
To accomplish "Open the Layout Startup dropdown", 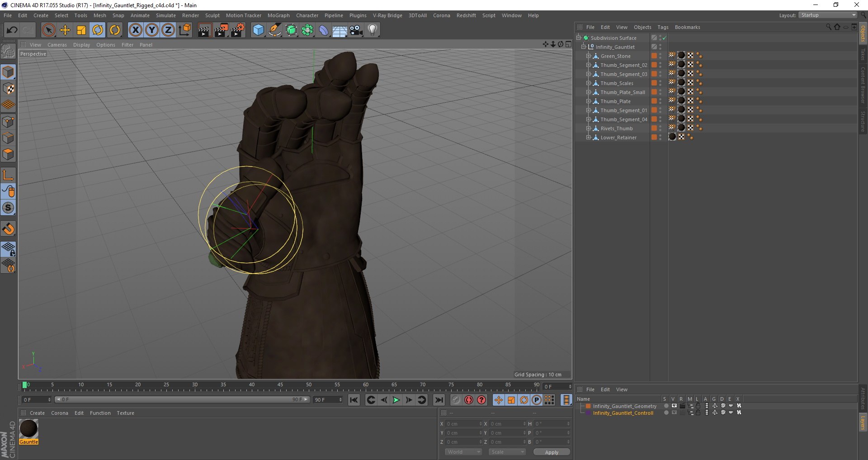I will click(828, 15).
